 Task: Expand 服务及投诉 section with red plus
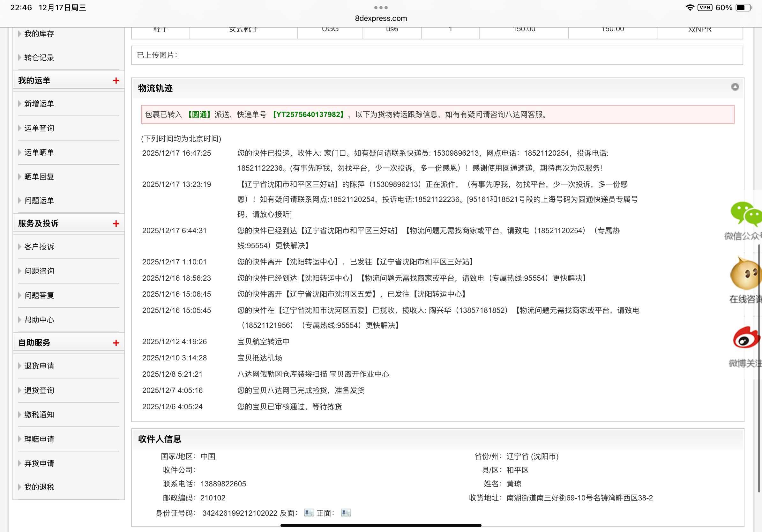click(x=116, y=224)
